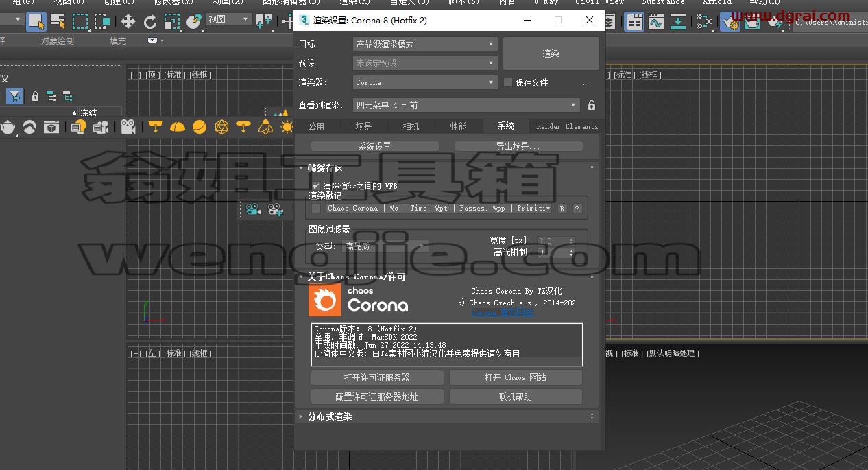
Task: Click the 系统设置 button
Action: pyautogui.click(x=375, y=146)
